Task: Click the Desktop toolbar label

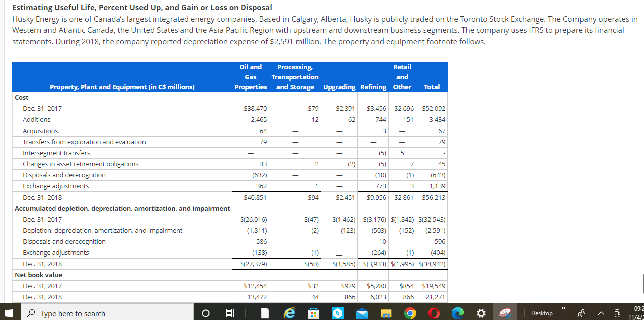Action: pos(542,313)
